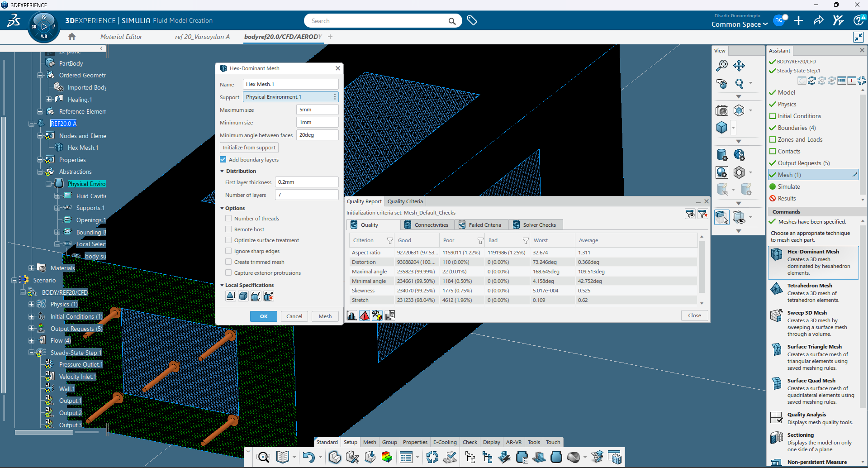Image resolution: width=868 pixels, height=468 pixels.
Task: Click the Hex-Dominant Mesh command icon in Assistant
Action: (777, 254)
